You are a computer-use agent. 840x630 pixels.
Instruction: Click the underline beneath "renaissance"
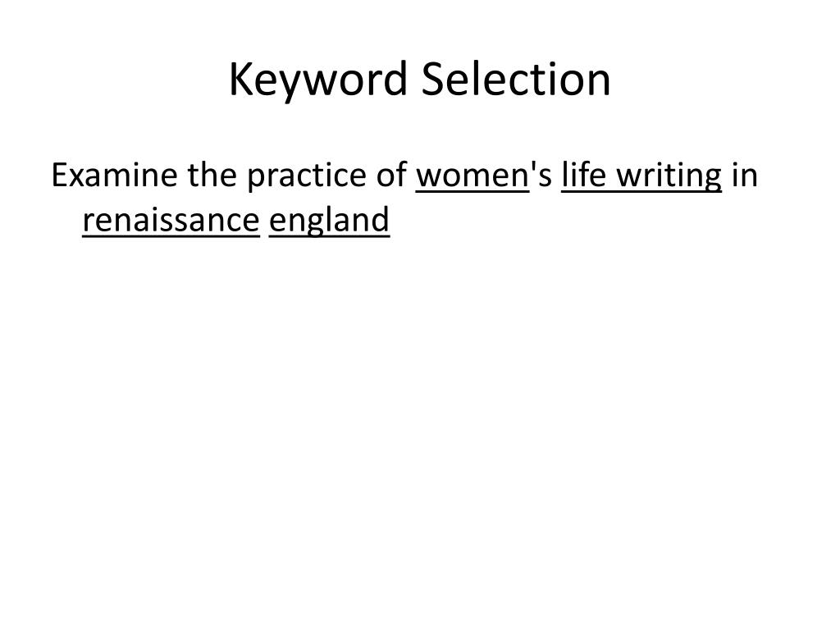pyautogui.click(x=171, y=235)
